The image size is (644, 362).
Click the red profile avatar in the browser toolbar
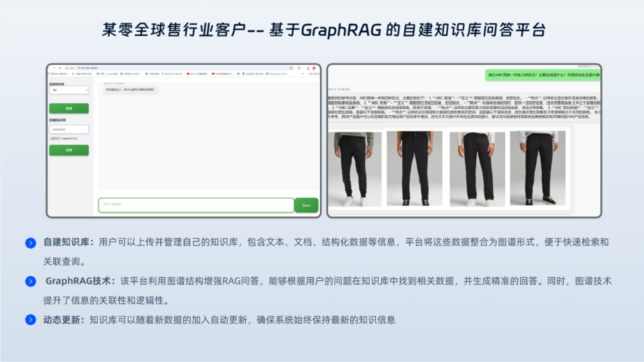pos(314,68)
